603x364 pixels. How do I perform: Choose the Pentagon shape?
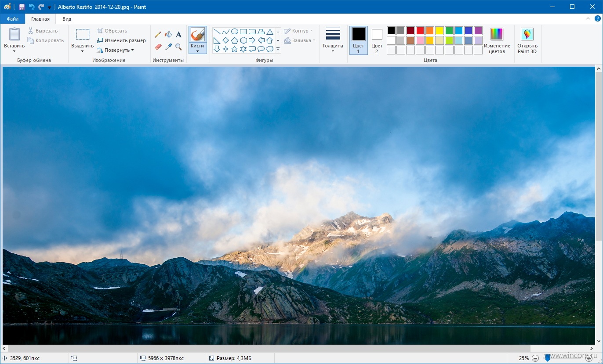(x=235, y=40)
